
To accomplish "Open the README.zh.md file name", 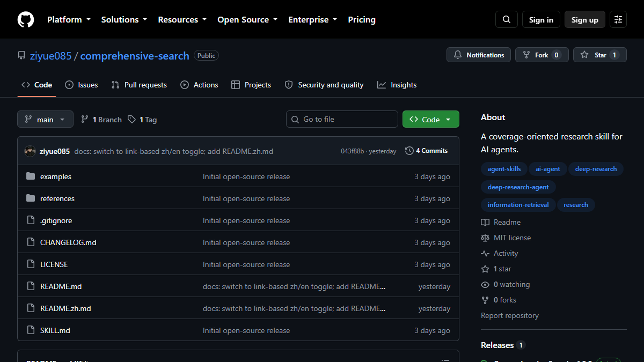I will 65,308.
